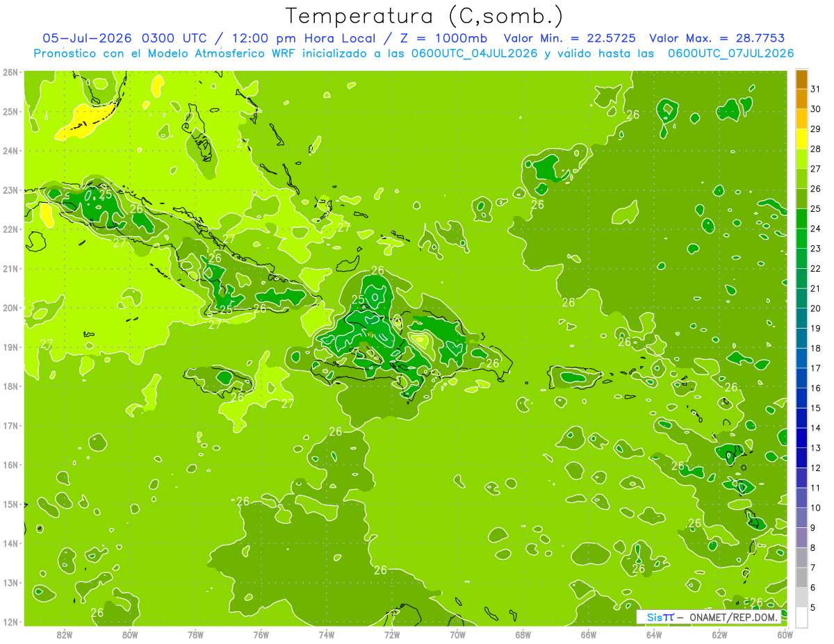Click color scale value 20
Image resolution: width=834 pixels, height=644 pixels.
pos(815,308)
